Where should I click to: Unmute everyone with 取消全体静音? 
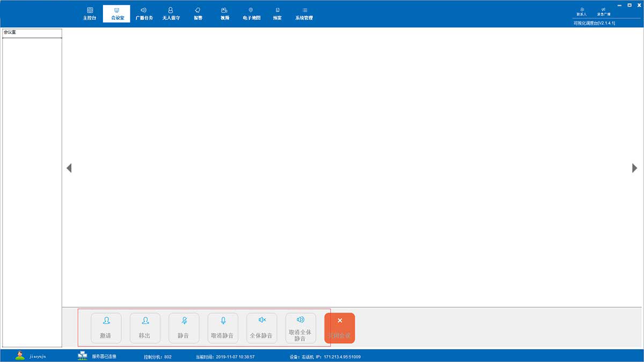tap(301, 328)
